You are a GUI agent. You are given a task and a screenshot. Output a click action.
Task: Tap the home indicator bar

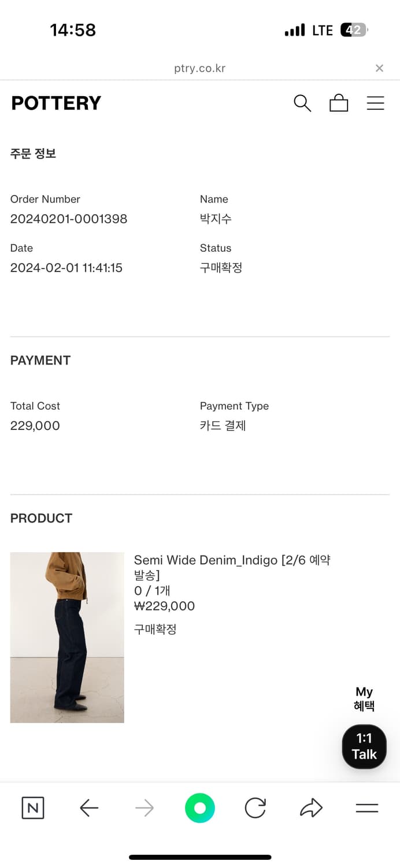pos(200,857)
